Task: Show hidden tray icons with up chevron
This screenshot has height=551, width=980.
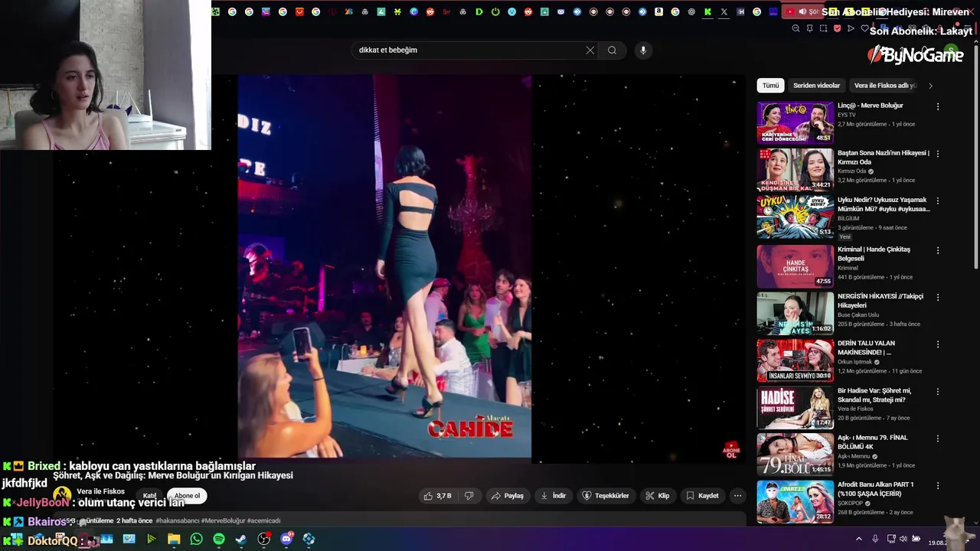Action: coord(858,540)
